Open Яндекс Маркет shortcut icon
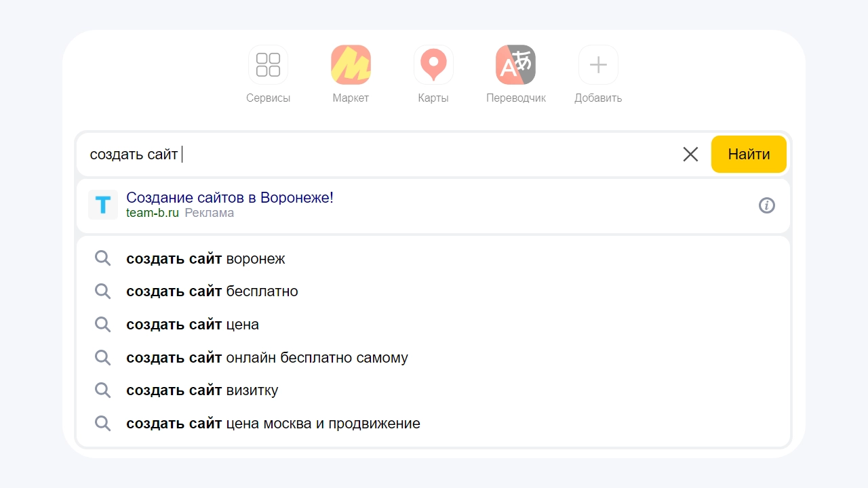 click(351, 65)
